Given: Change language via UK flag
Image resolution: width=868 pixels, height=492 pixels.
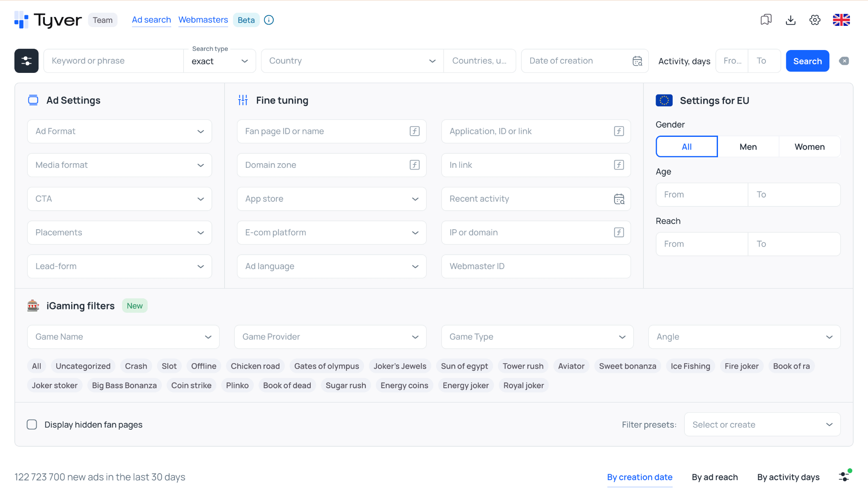Looking at the screenshot, I should tap(841, 20).
